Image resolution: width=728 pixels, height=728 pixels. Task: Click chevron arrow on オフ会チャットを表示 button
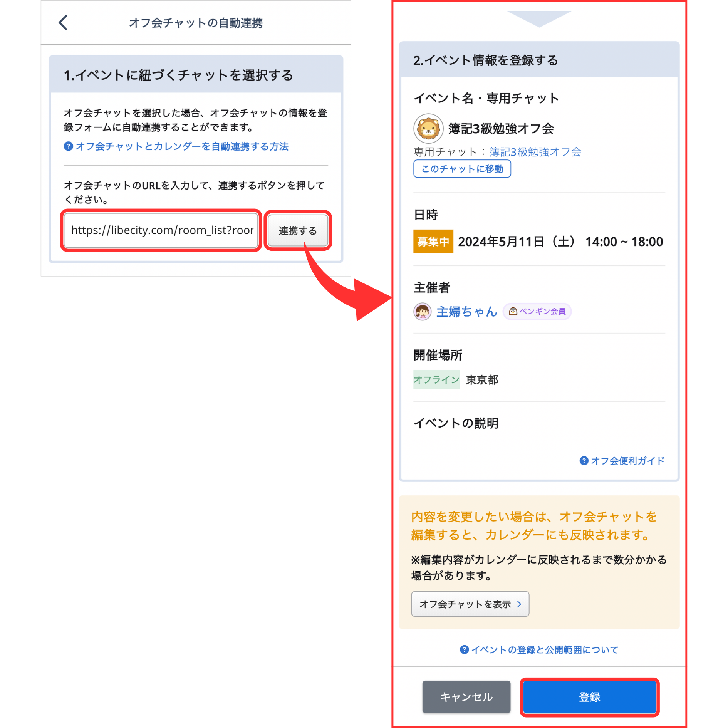519,604
